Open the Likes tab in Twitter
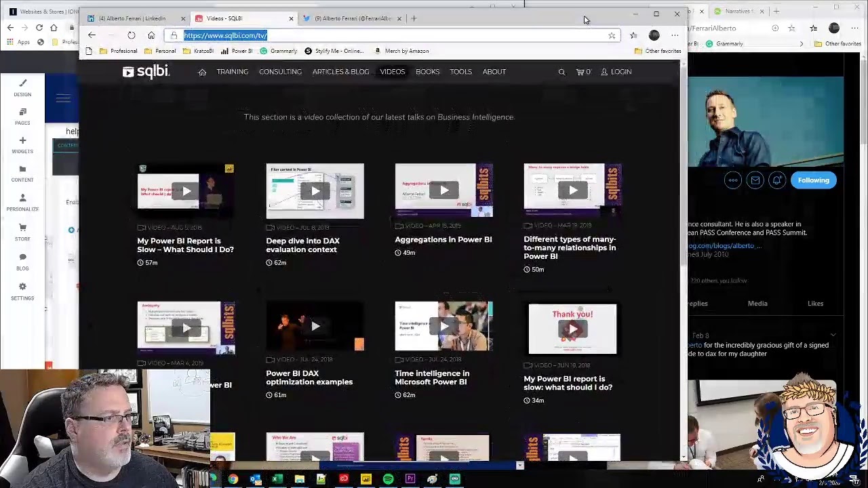This screenshot has height=488, width=868. click(x=815, y=304)
